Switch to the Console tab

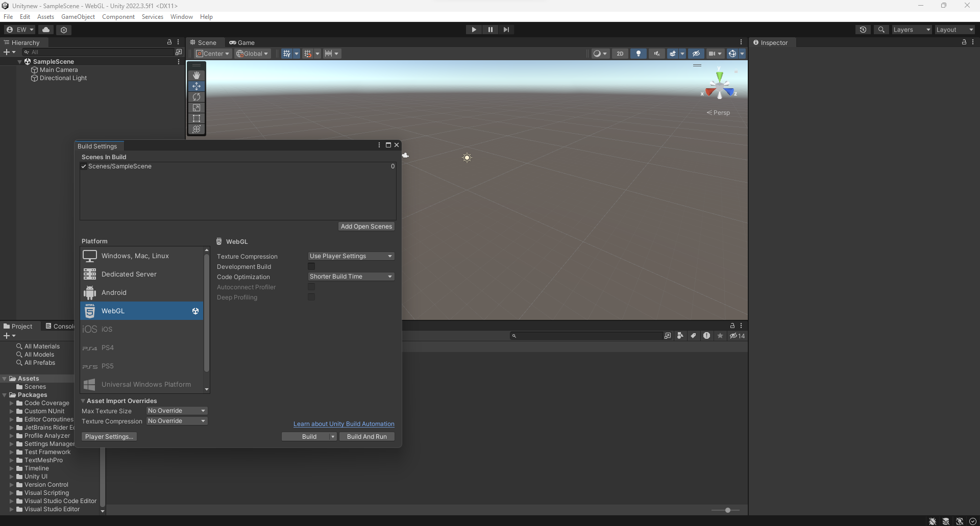pyautogui.click(x=60, y=327)
